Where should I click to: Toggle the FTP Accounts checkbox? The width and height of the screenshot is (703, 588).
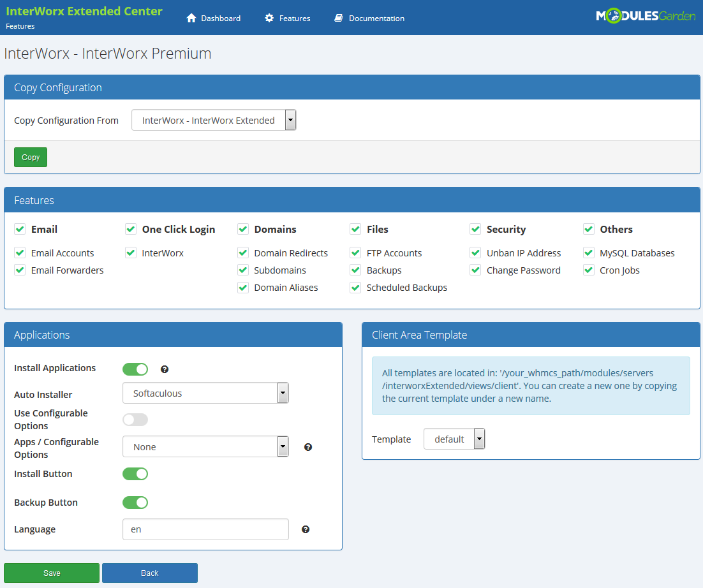click(355, 253)
